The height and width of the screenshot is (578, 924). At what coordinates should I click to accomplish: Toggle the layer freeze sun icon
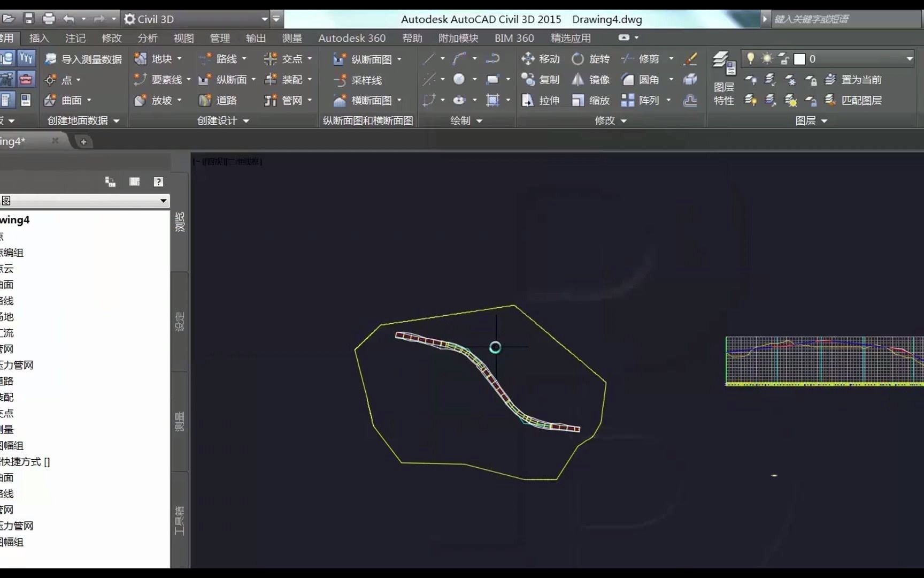click(x=766, y=59)
